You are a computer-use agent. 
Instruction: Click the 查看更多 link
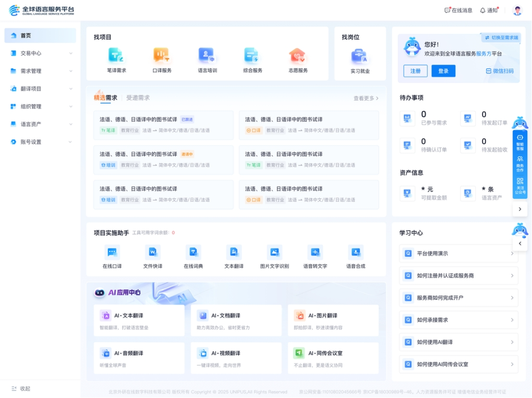coord(366,98)
